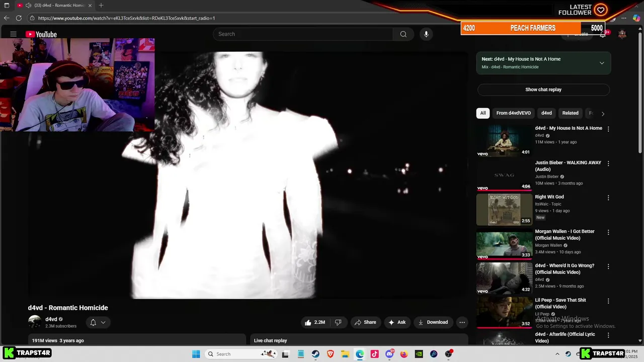
Task: Close the YouTube browser tab
Action: [90, 6]
